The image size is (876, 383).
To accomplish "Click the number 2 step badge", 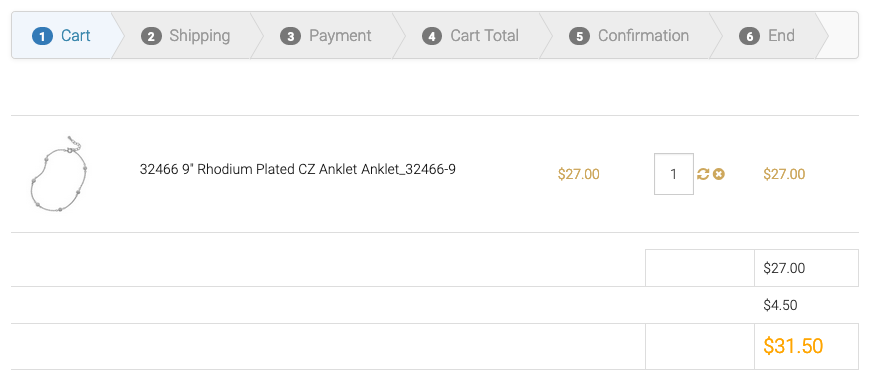I will click(x=151, y=36).
